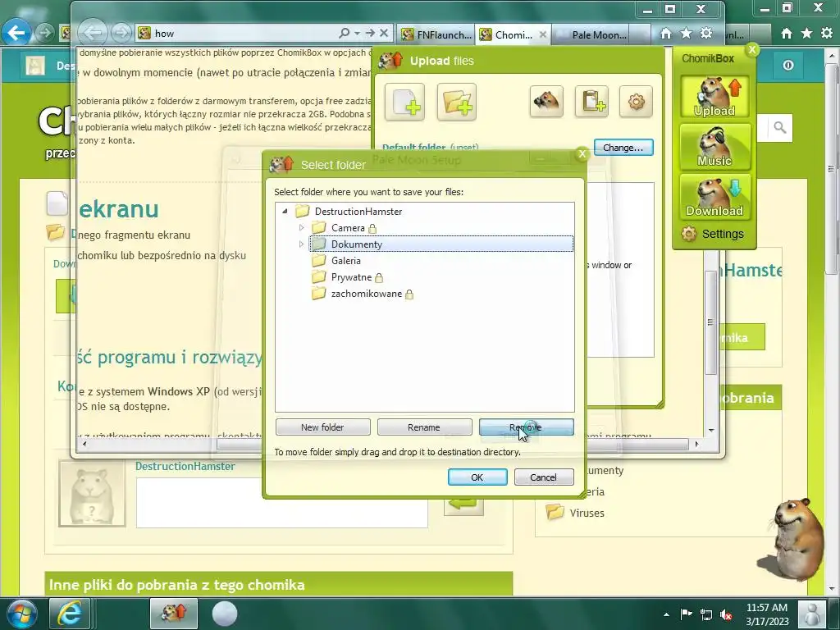The image size is (840, 630).
Task: Open Download in ChomikBox panel
Action: [x=714, y=197]
